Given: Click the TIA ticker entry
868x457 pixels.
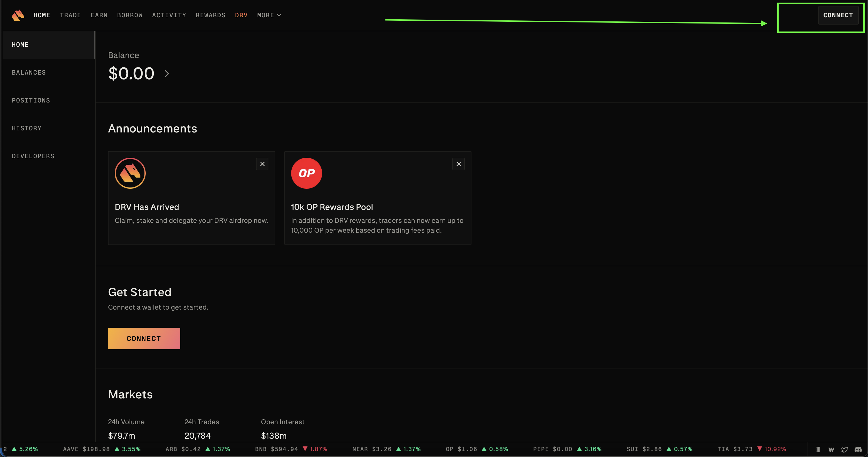Looking at the screenshot, I should (x=734, y=449).
